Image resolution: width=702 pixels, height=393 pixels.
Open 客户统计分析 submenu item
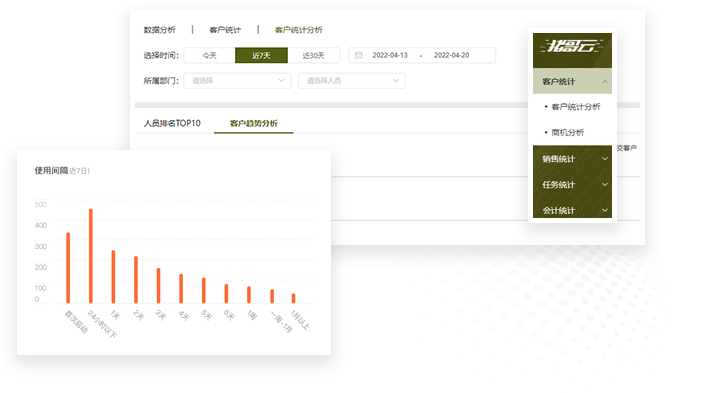[575, 107]
